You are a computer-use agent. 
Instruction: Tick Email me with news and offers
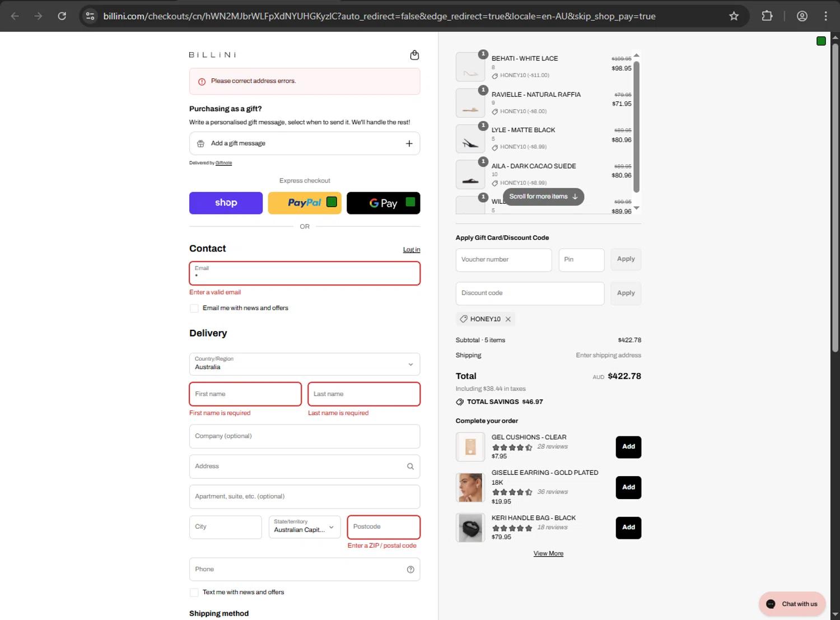(194, 309)
